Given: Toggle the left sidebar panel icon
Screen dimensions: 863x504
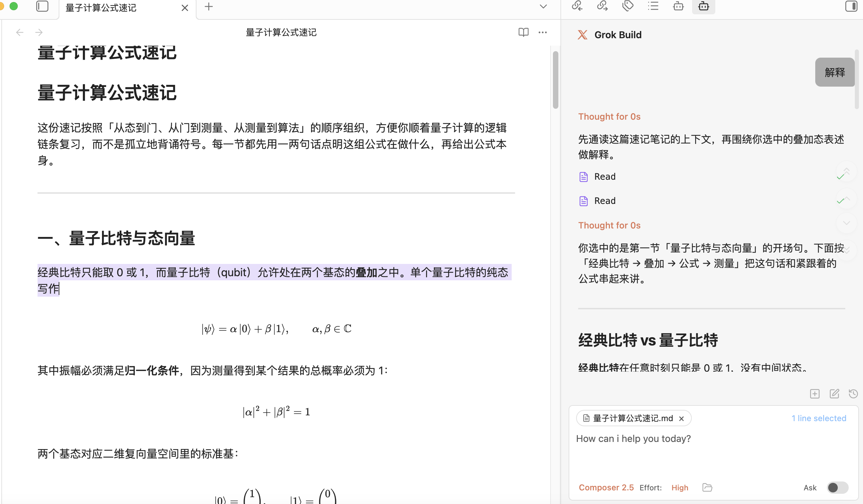Looking at the screenshot, I should click(x=42, y=6).
